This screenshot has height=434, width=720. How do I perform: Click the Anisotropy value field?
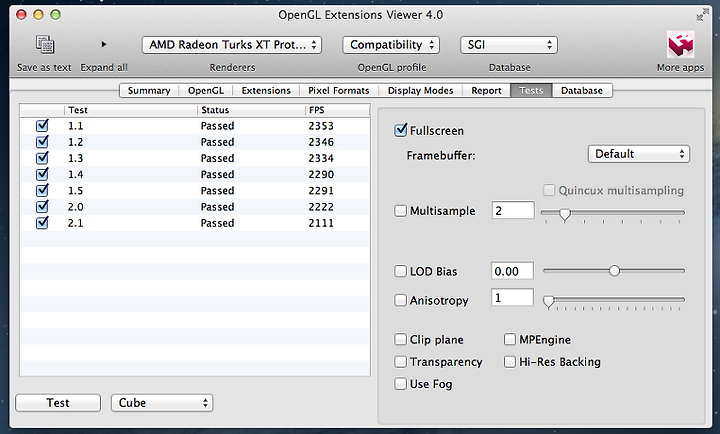click(512, 298)
